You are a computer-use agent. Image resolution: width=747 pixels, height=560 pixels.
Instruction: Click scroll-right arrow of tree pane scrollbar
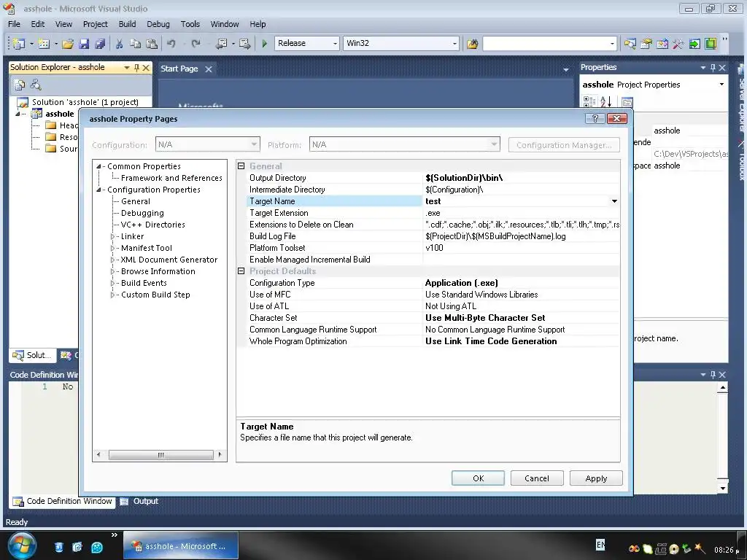pos(220,455)
